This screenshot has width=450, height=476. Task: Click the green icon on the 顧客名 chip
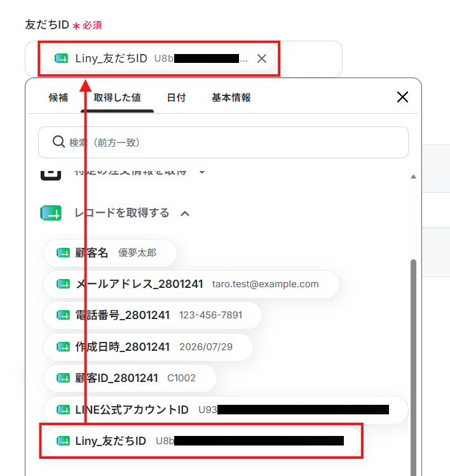pos(63,252)
